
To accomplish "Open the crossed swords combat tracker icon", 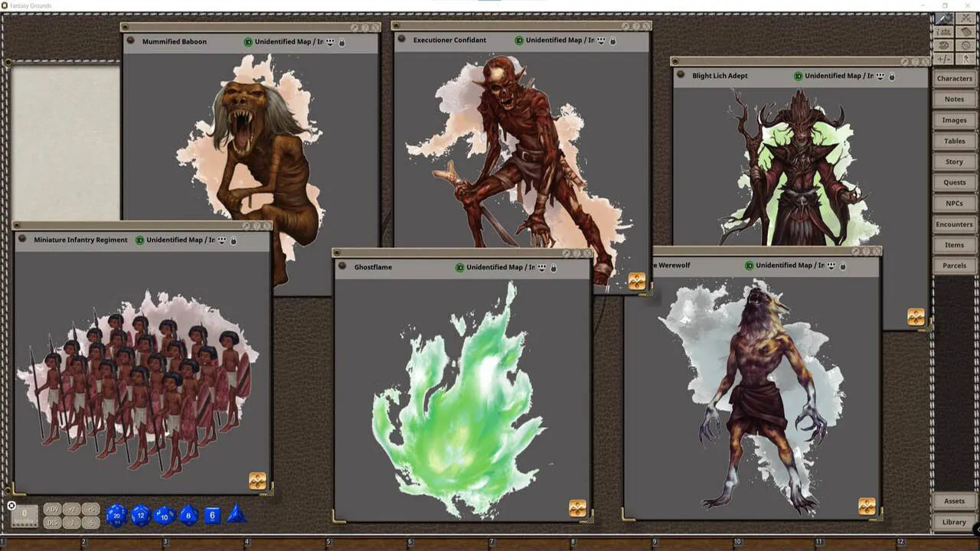I will [965, 18].
